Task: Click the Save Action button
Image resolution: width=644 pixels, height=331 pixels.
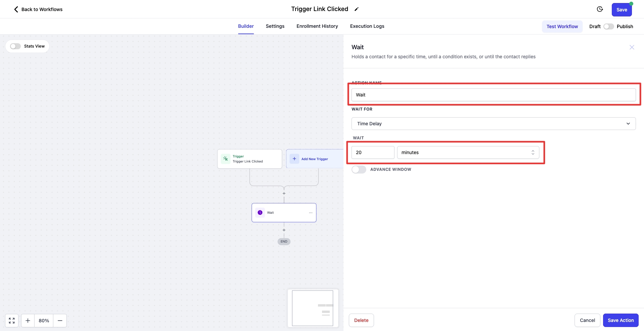Action: pyautogui.click(x=621, y=320)
